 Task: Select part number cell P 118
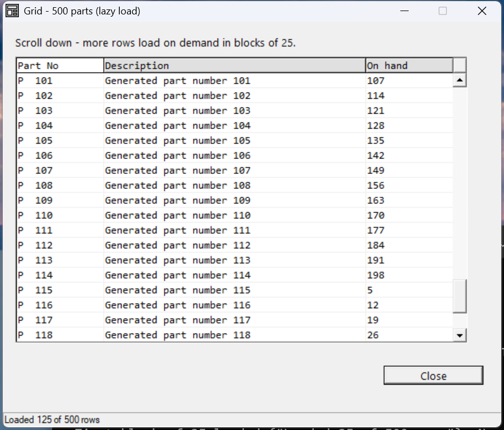(60, 335)
